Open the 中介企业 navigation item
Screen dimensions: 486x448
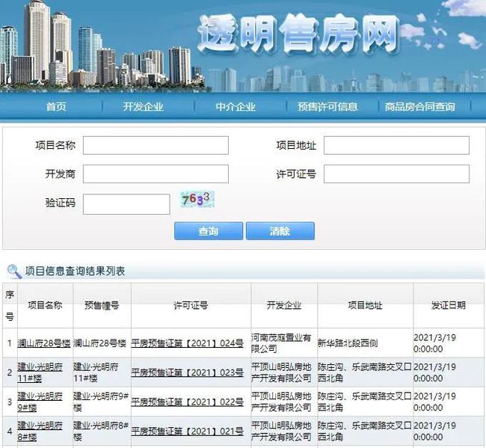(x=236, y=107)
